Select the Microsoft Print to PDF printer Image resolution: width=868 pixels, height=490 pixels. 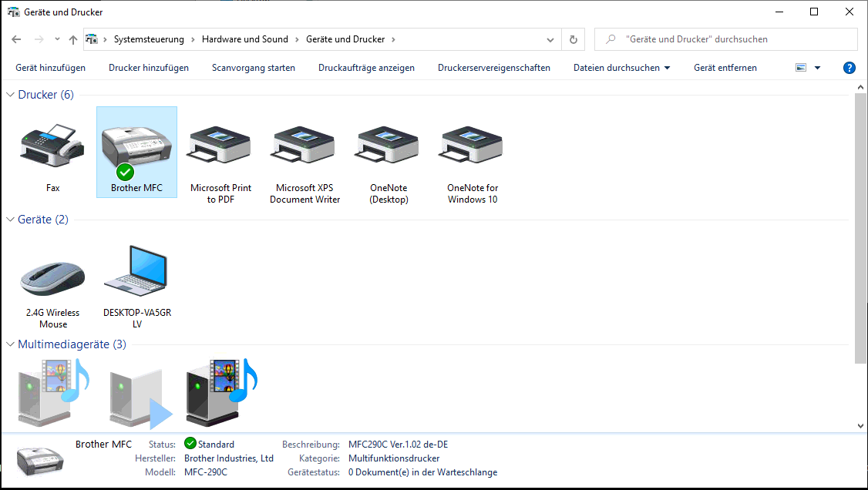click(220, 146)
